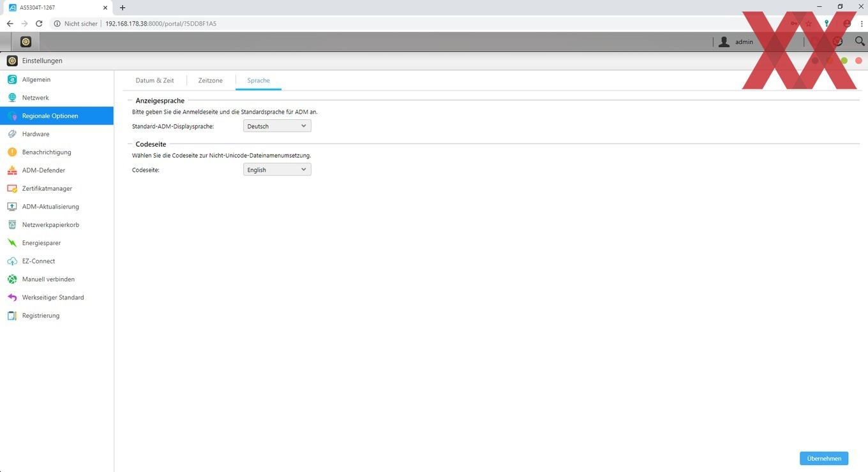
Task: Open the Manuell verbinden section
Action: click(57, 279)
